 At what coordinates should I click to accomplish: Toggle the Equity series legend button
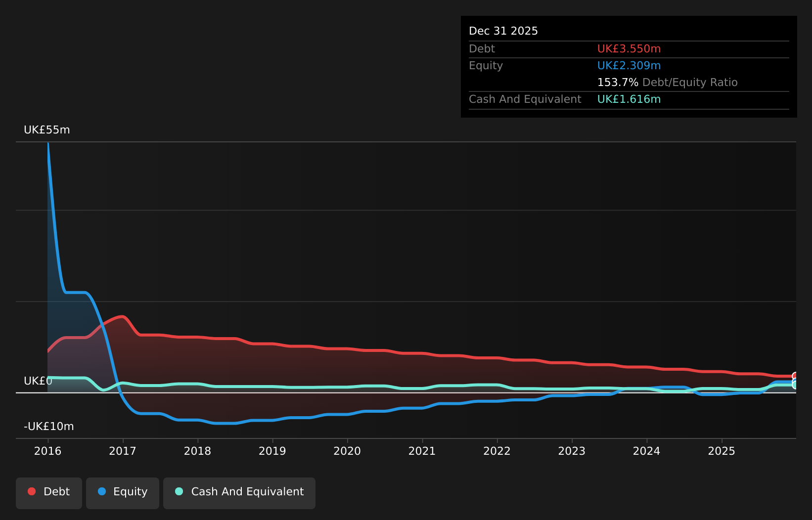123,493
